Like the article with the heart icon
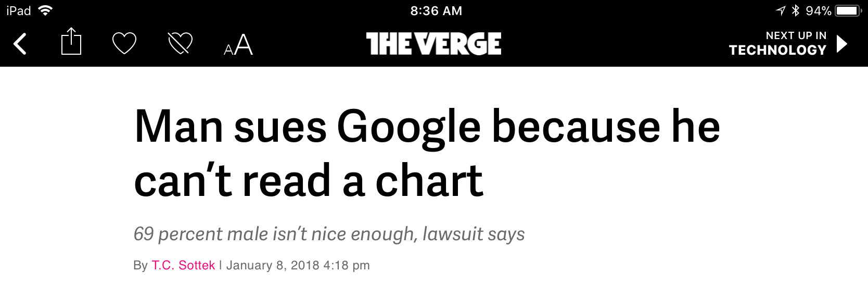The height and width of the screenshot is (284, 868). point(124,43)
